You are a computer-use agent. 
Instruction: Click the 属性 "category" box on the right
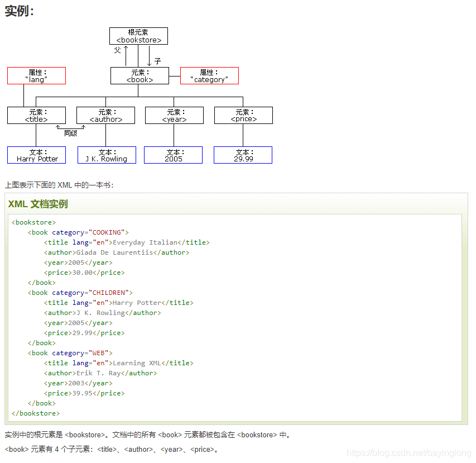(x=209, y=75)
